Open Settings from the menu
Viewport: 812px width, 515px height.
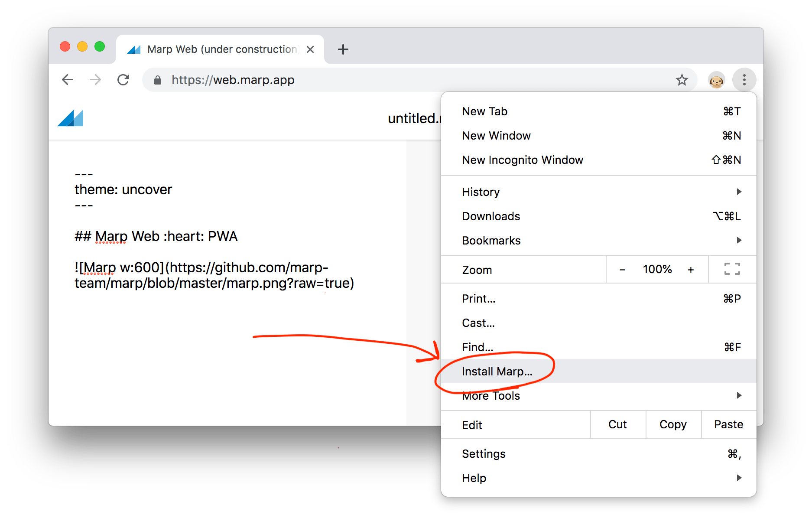point(598,454)
